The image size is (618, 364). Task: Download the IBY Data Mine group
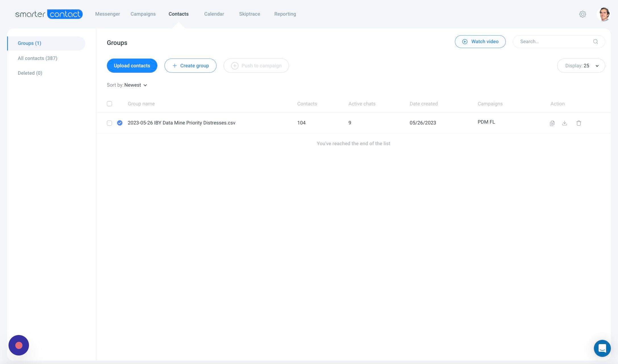point(565,123)
